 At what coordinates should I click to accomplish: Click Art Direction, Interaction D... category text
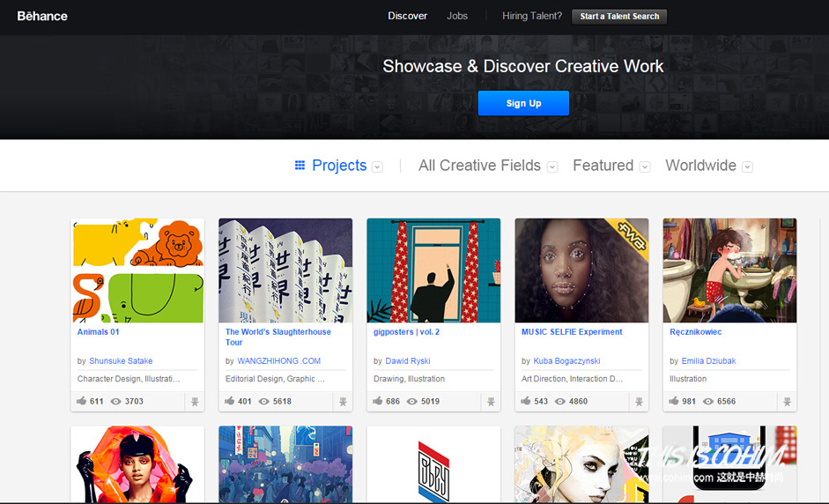[x=572, y=379]
